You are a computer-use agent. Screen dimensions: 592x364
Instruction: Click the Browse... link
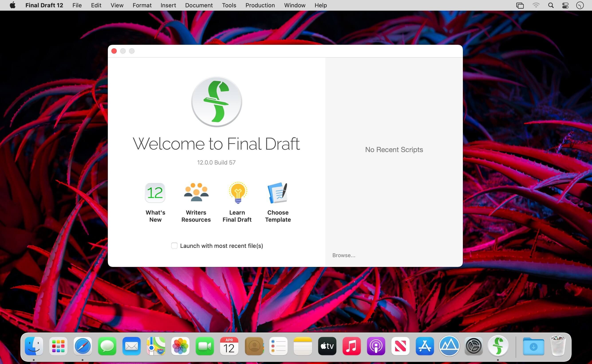[343, 255]
